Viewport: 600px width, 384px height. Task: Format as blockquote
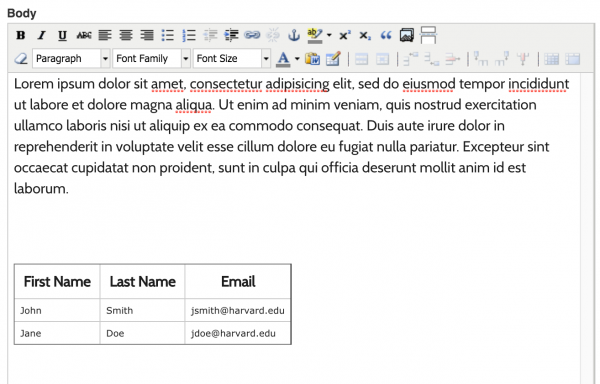click(x=386, y=35)
